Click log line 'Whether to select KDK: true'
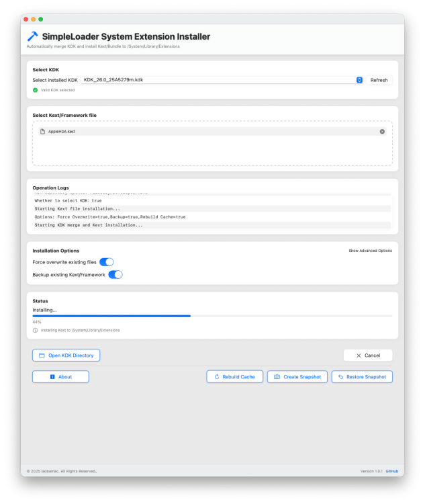The image size is (425, 504). click(x=68, y=200)
